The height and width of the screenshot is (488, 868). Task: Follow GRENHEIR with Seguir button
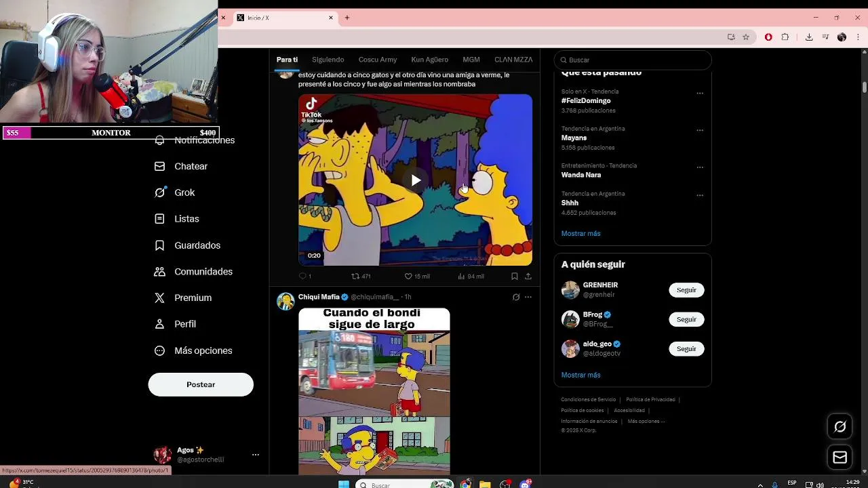(686, 290)
